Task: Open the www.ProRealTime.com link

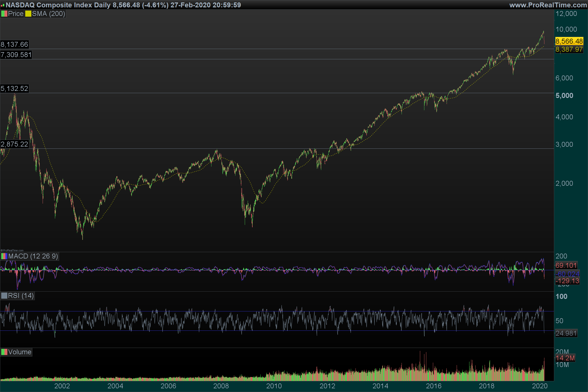Action: (x=548, y=5)
